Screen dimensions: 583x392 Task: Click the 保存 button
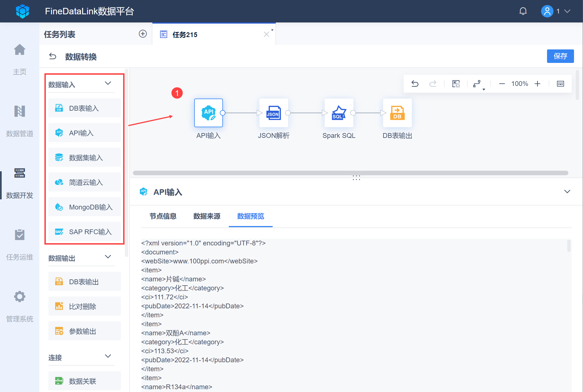560,56
